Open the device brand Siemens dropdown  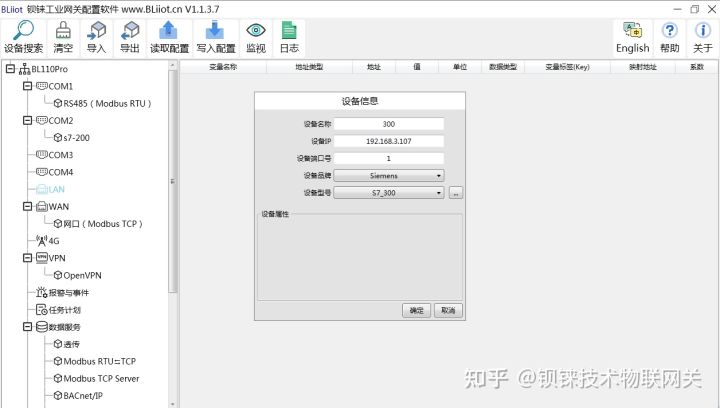tap(389, 176)
